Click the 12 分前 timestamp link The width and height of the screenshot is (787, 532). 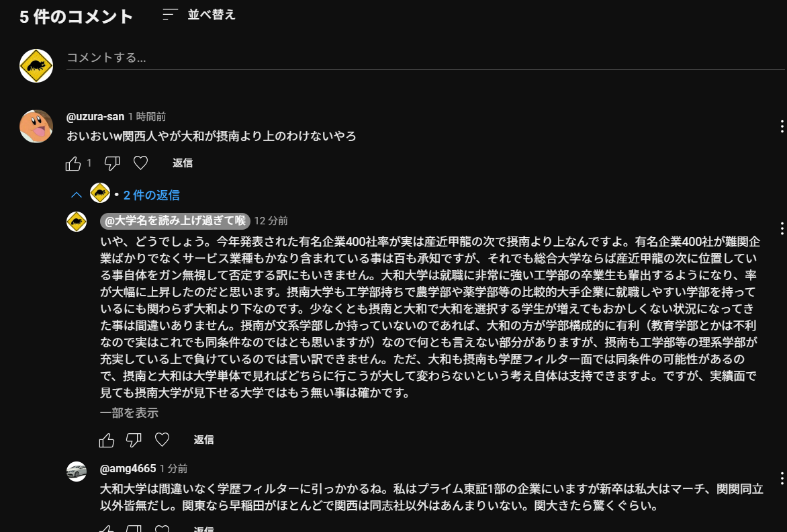coord(271,221)
